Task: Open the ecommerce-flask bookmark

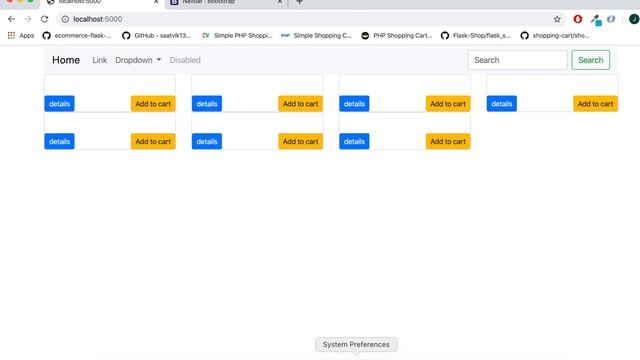Action: click(x=77, y=36)
